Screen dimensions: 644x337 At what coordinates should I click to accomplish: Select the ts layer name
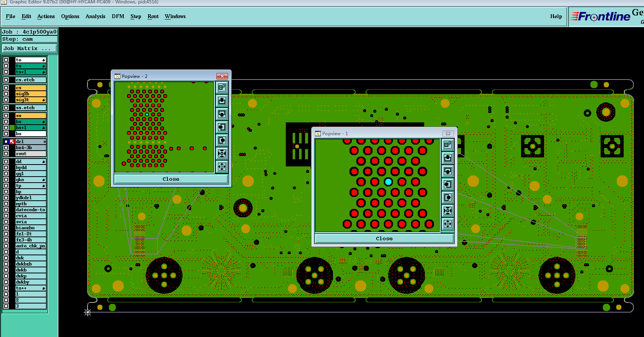pos(31,66)
